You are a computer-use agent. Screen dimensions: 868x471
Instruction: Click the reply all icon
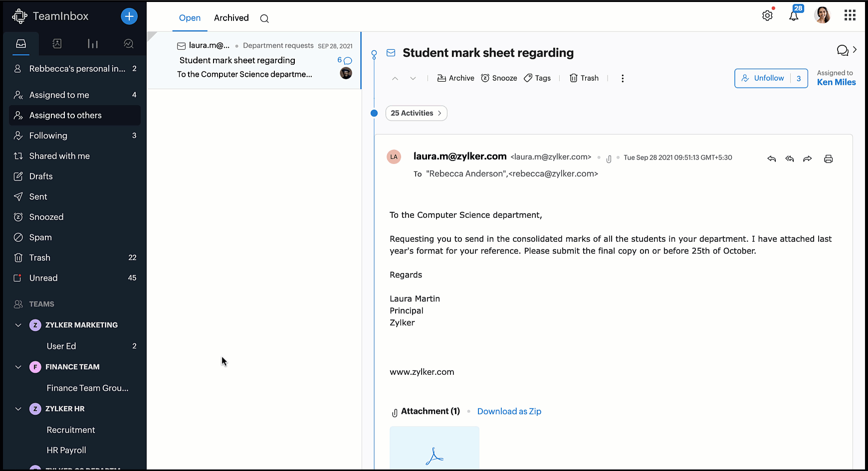pyautogui.click(x=790, y=159)
